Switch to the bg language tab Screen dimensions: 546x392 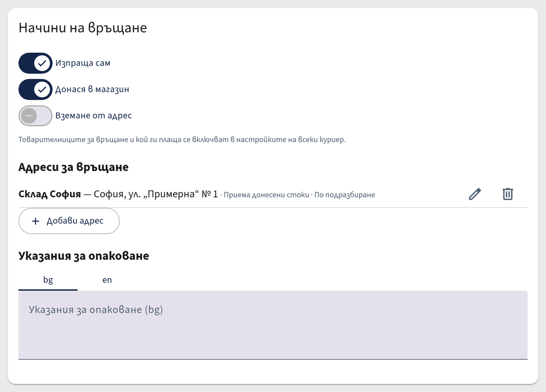pos(48,280)
